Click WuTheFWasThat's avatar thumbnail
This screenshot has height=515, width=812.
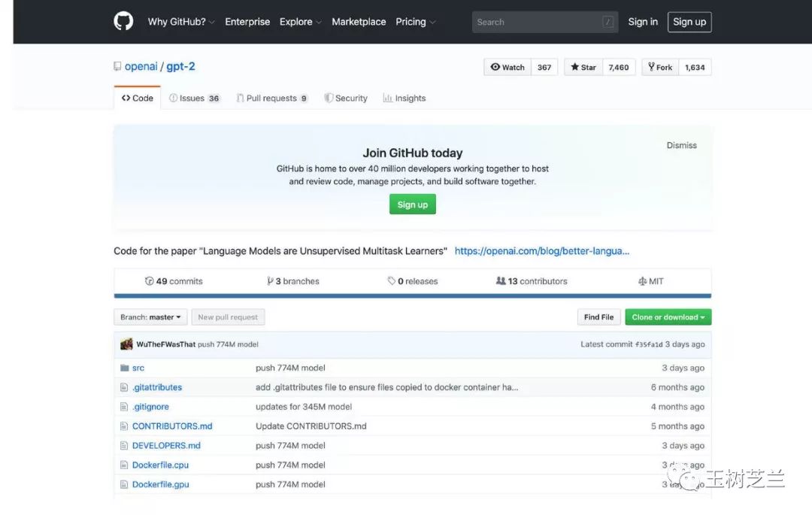tap(126, 344)
